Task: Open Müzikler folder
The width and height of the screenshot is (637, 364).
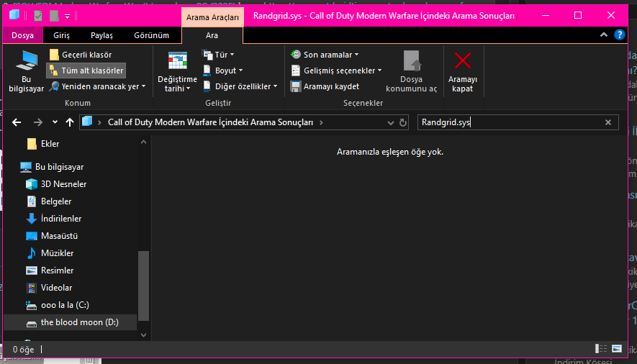Action: [50, 253]
